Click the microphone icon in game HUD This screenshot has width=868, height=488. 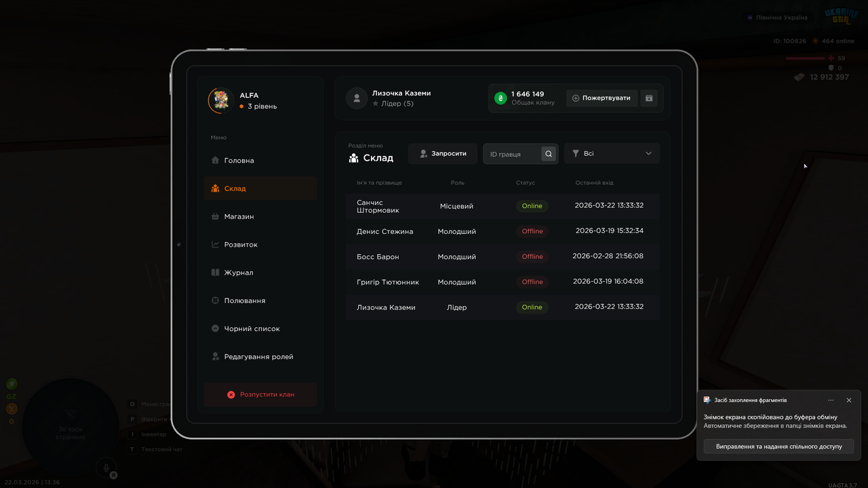tap(105, 466)
